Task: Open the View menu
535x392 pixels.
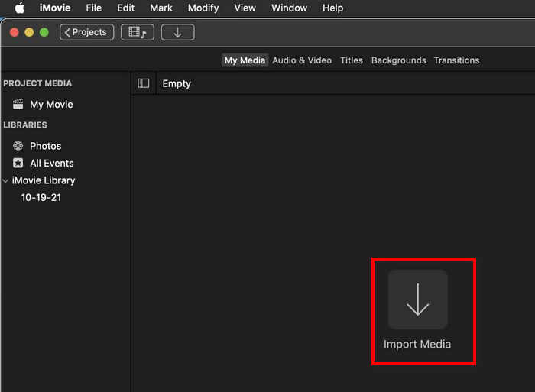Action: 245,8
